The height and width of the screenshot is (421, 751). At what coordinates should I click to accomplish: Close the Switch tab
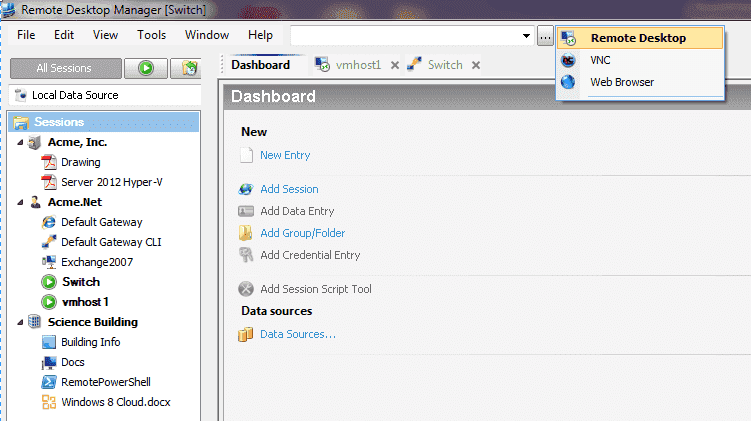click(476, 65)
